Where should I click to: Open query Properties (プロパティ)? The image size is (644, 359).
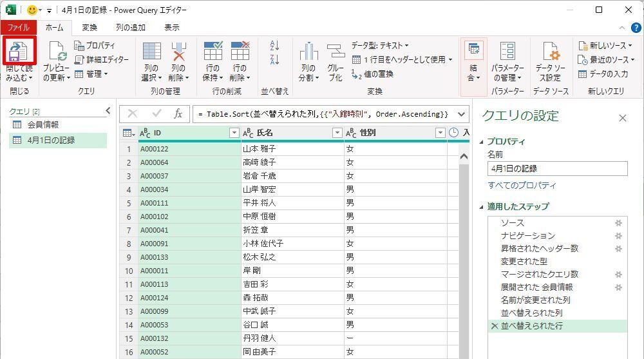(95, 45)
